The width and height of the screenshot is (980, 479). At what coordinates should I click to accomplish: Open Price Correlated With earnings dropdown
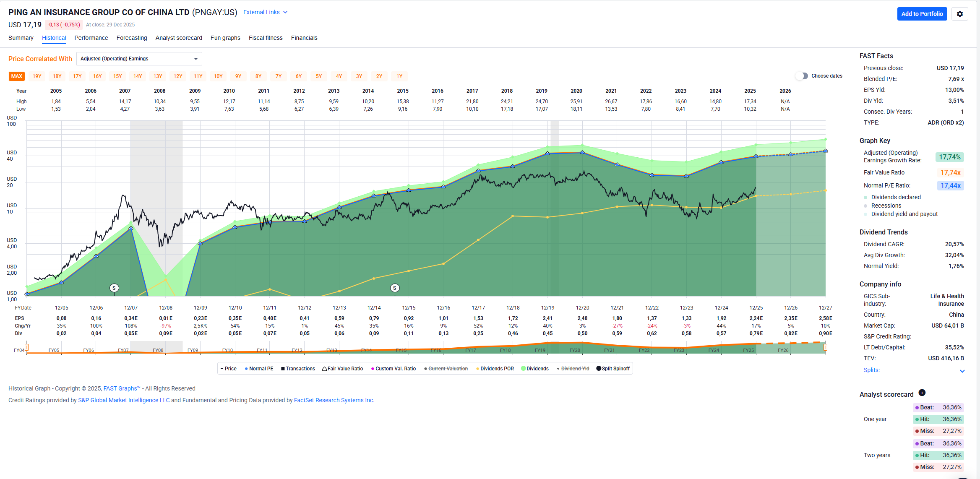coord(139,59)
